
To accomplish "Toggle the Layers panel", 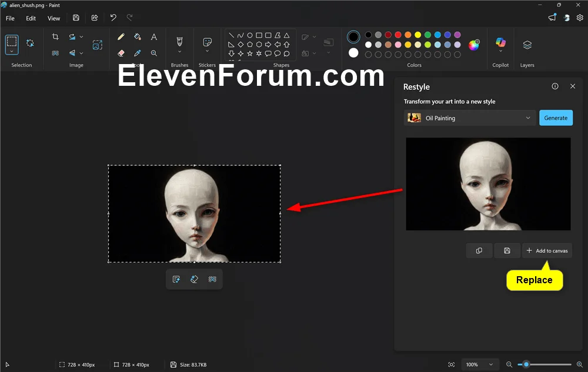I will [527, 45].
